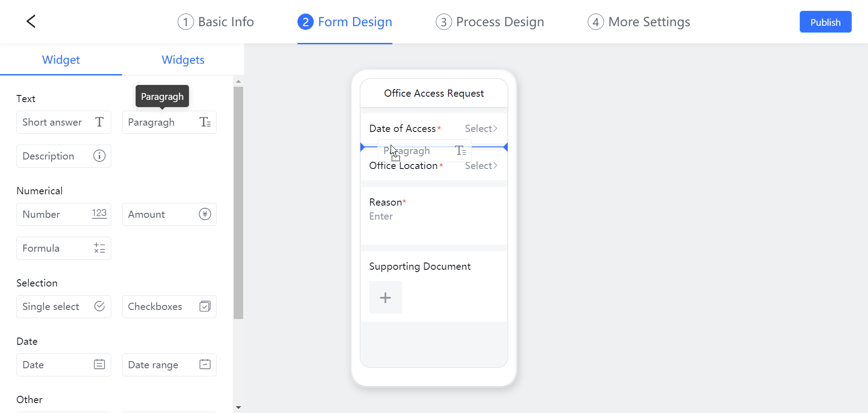Click the back arrow at top left
868x413 pixels.
point(30,21)
